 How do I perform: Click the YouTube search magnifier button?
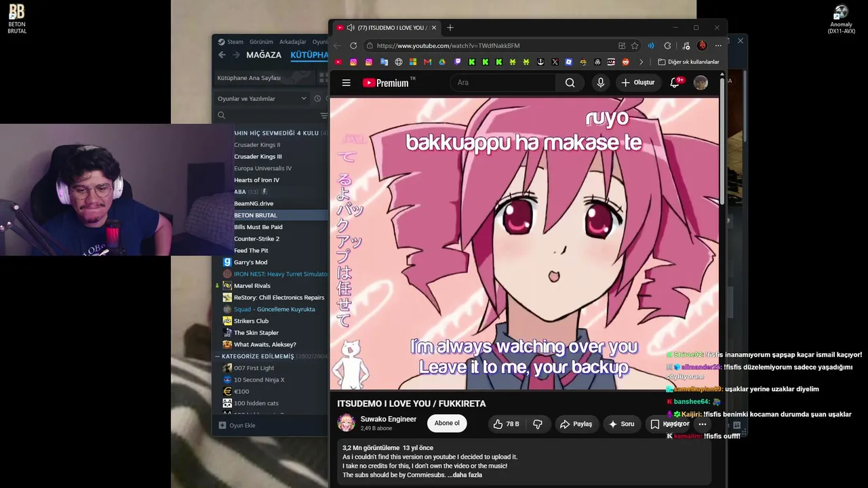[x=570, y=83]
